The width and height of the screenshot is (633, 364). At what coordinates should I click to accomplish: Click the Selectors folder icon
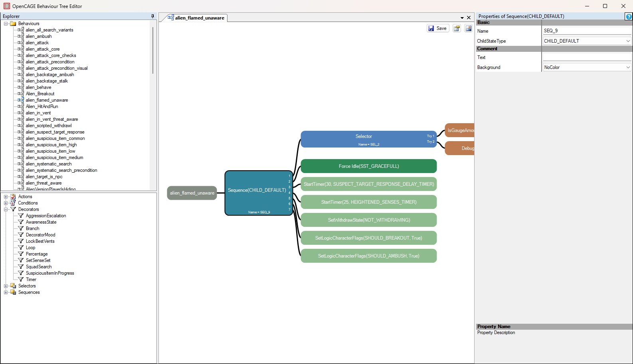pos(13,286)
